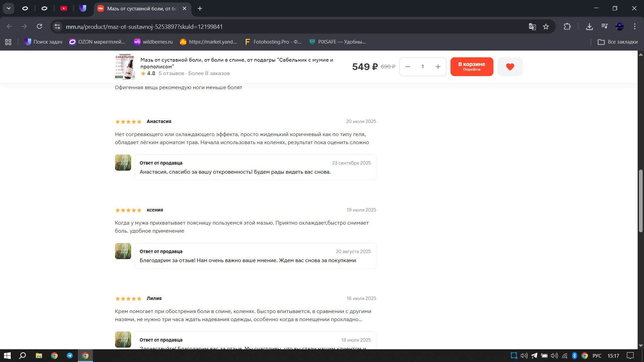Image resolution: width=644 pixels, height=362 pixels.
Task: Increase product quantity with plus button
Action: pos(438,67)
